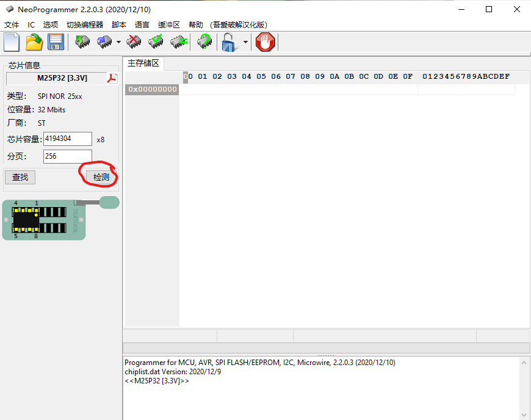Click the Detect chip question mark icon
This screenshot has width=531, height=420.
click(x=204, y=42)
